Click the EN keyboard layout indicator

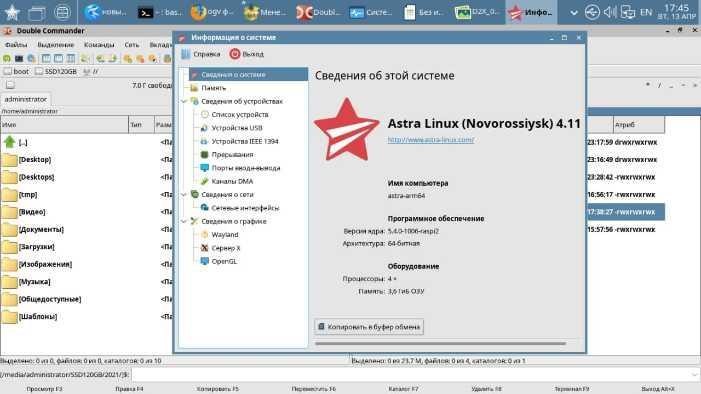point(646,12)
